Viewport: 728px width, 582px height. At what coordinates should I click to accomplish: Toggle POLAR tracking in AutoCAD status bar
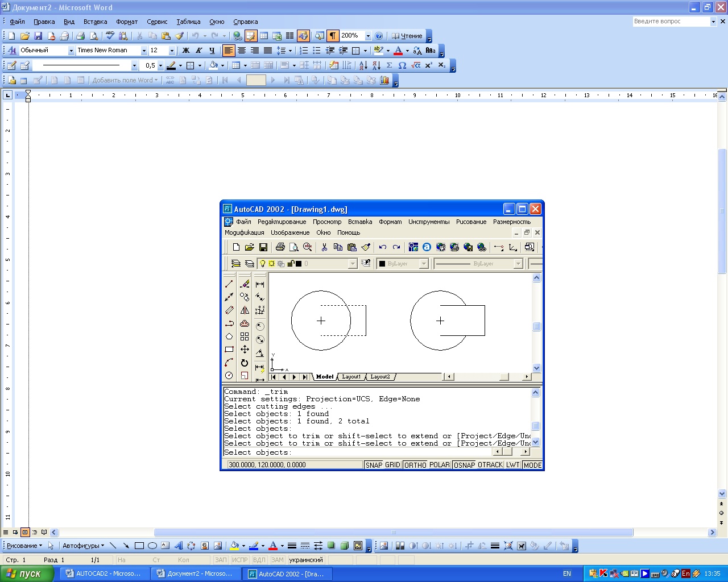click(x=440, y=465)
